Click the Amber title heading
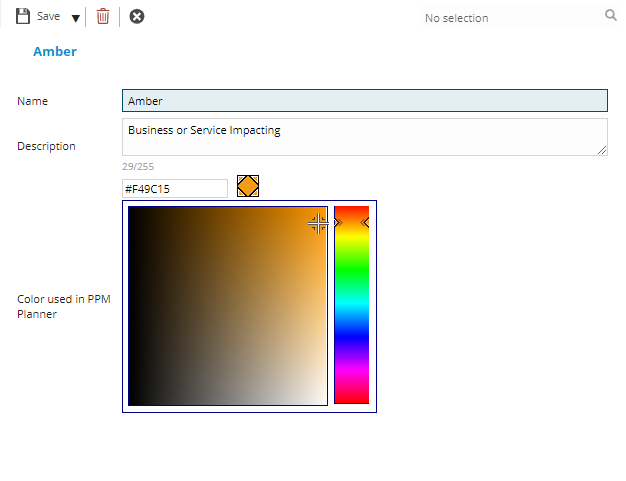626x481 pixels. coord(55,51)
